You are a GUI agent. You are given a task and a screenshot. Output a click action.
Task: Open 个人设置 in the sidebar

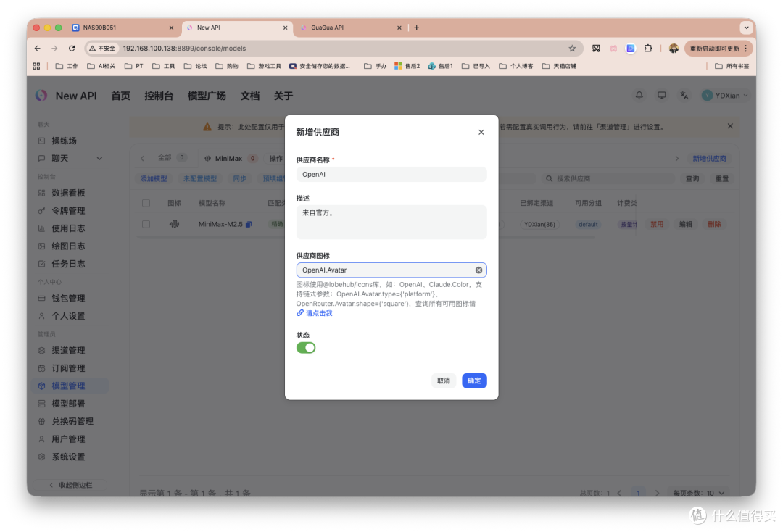click(68, 316)
